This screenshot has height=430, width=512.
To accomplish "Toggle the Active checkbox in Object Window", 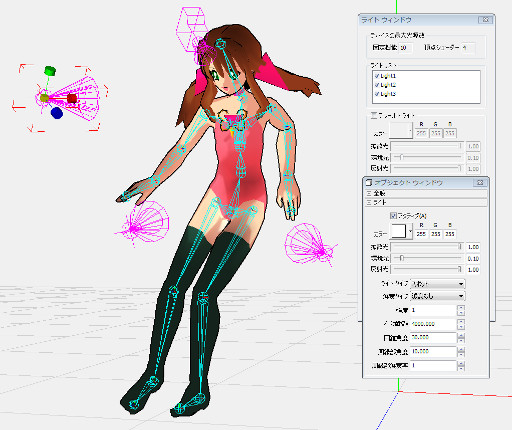I will point(393,216).
